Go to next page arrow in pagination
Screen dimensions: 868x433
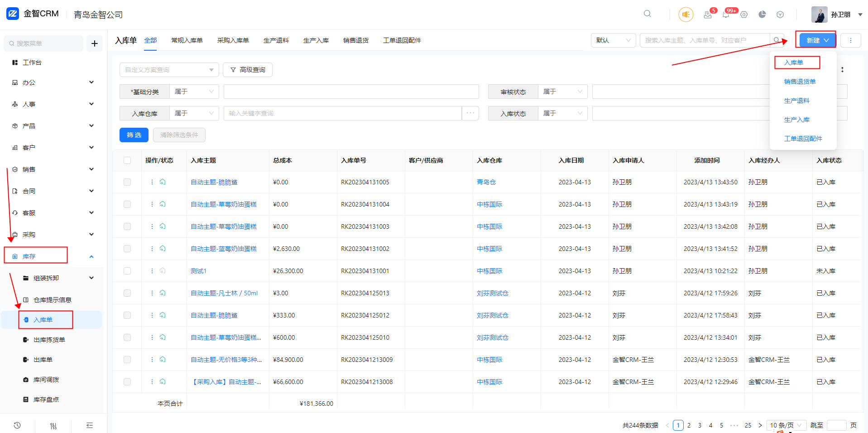[x=760, y=425]
